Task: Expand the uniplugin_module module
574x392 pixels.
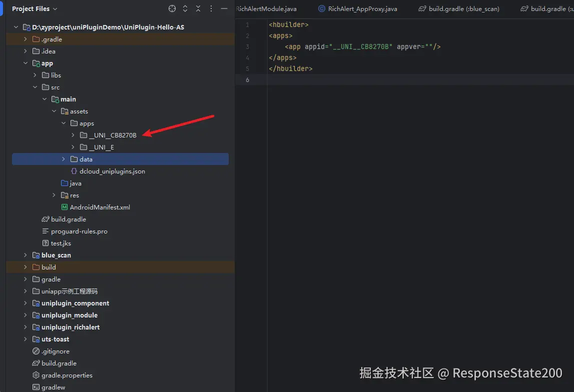Action: click(x=25, y=315)
